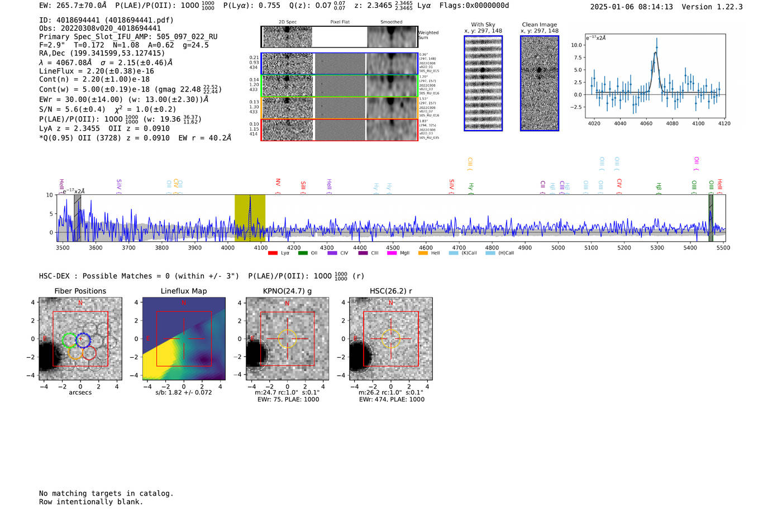Screen dimensions: 782x532
Task: Open the HSC(26.2) r cutout
Action: (x=390, y=339)
